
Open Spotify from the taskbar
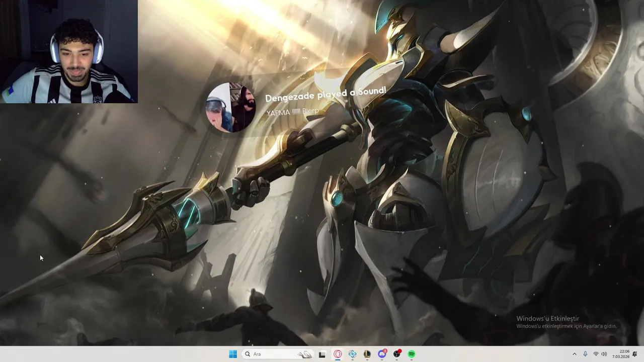[x=412, y=354]
